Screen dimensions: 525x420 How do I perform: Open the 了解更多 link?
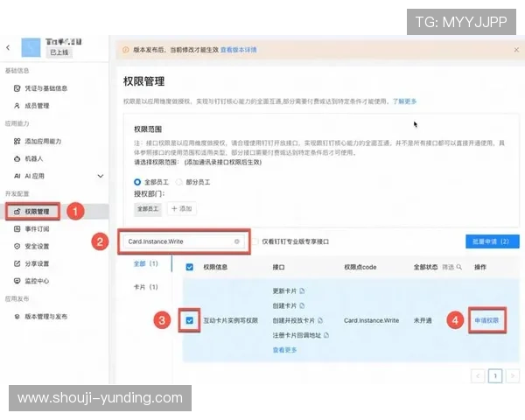pyautogui.click(x=404, y=101)
